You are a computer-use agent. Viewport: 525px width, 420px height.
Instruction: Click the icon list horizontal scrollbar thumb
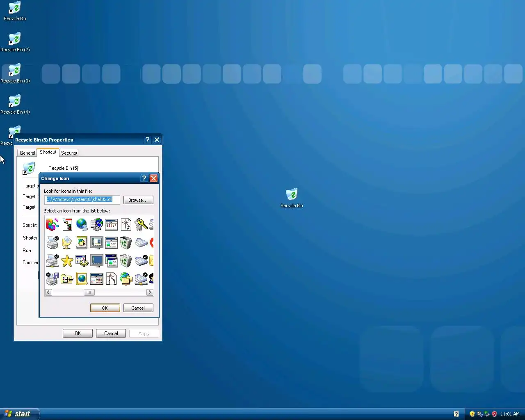[89, 292]
